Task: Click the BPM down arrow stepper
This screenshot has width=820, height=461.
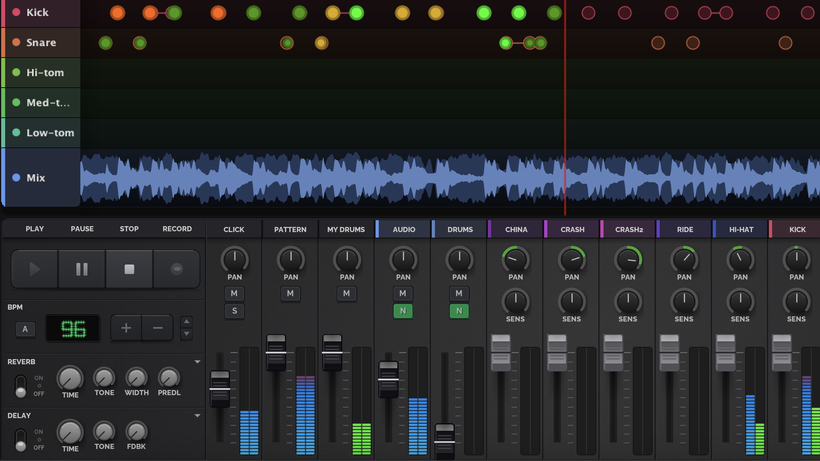Action: click(x=186, y=334)
